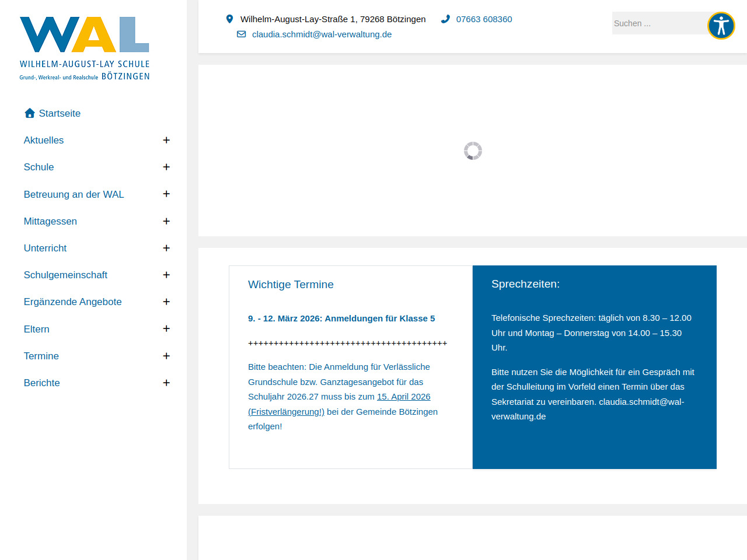Click the envelope email icon
The image size is (747, 560).
point(241,34)
